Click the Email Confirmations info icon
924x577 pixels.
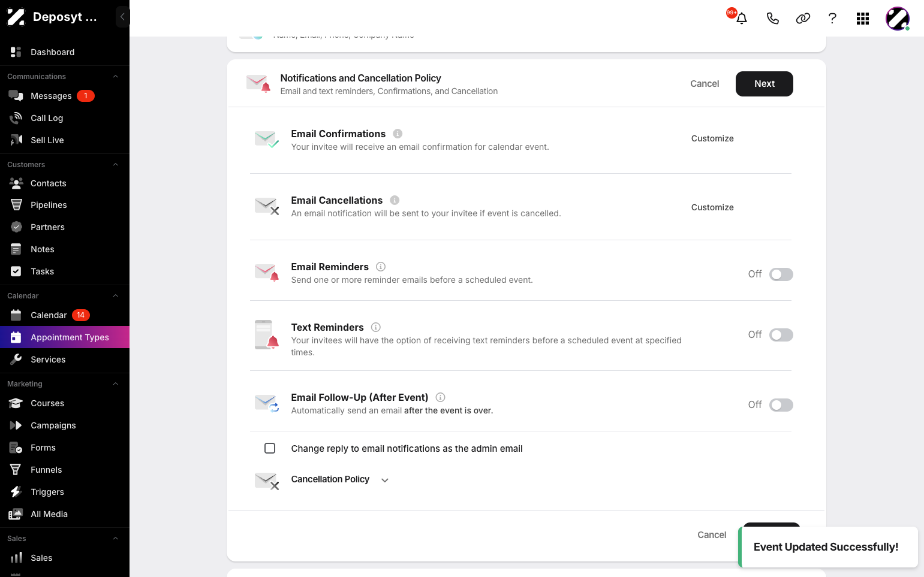398,134
